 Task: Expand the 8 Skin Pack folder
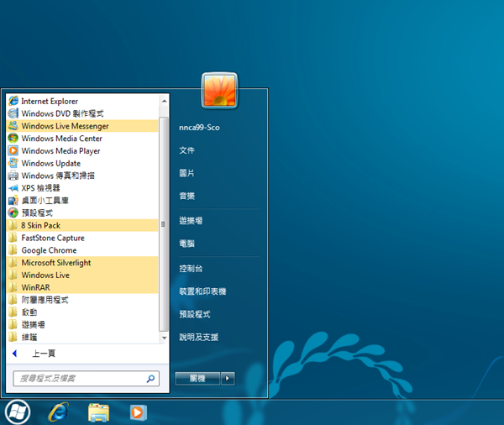[82, 225]
